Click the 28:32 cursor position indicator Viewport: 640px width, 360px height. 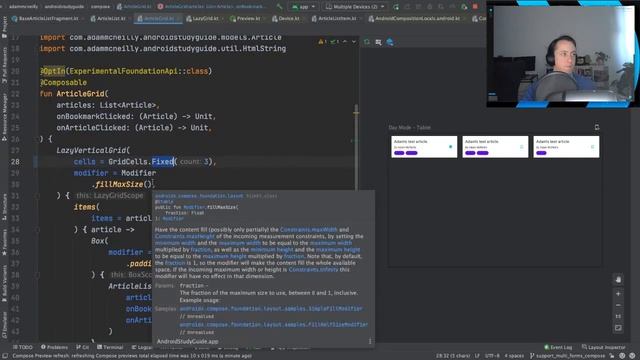coord(452,356)
